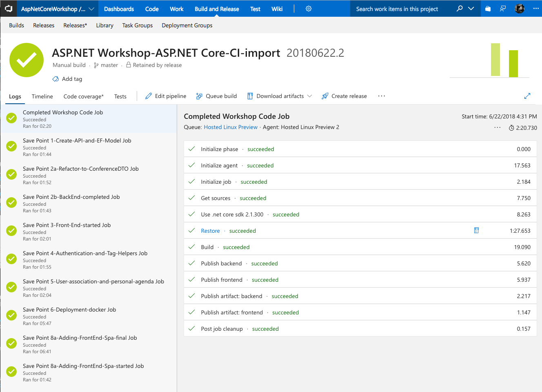This screenshot has height=392, width=542.
Task: Open Deployment Groups tab
Action: [187, 25]
